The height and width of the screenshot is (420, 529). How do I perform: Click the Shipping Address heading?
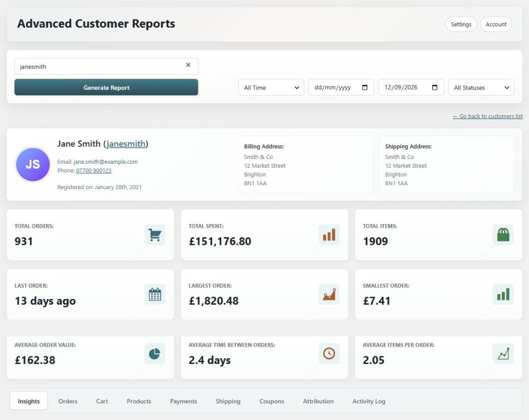pyautogui.click(x=408, y=146)
